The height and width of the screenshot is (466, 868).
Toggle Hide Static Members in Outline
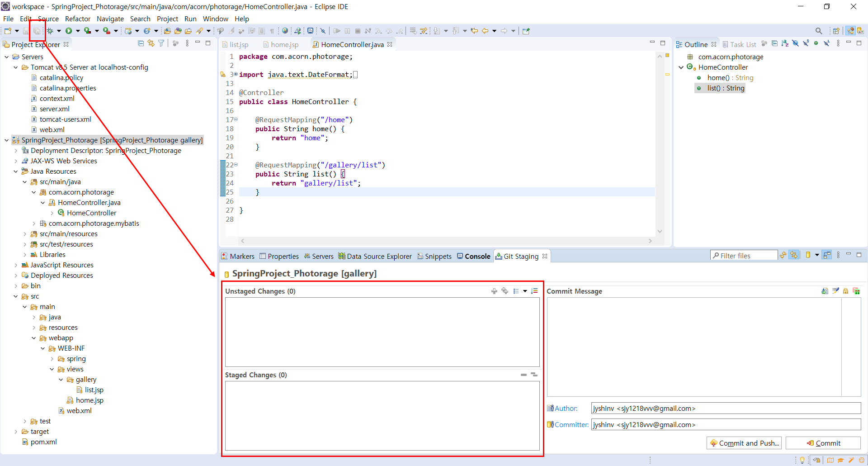coord(806,43)
